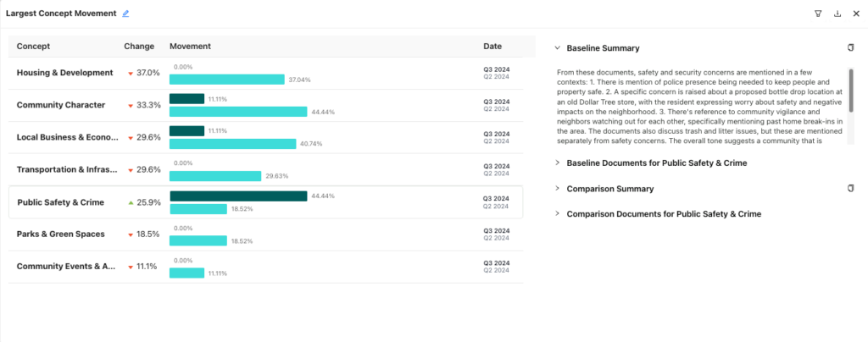Image resolution: width=868 pixels, height=342 pixels.
Task: Click the dark 44.44% Public Safety bar
Action: [238, 196]
